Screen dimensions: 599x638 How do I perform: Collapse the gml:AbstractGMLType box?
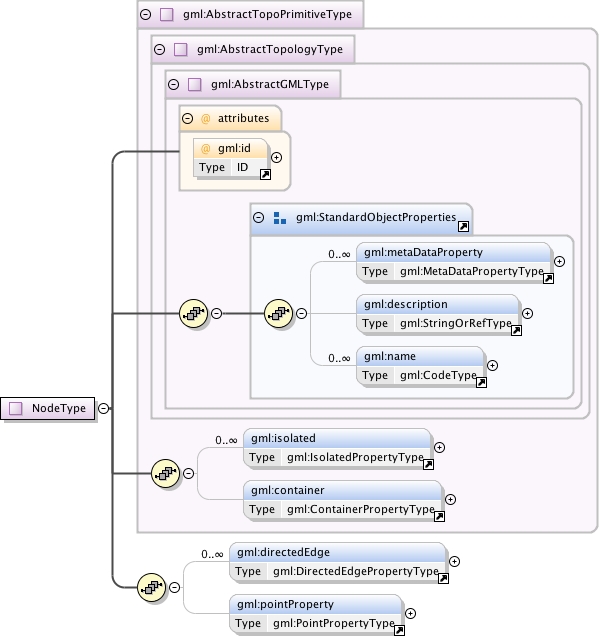point(174,85)
